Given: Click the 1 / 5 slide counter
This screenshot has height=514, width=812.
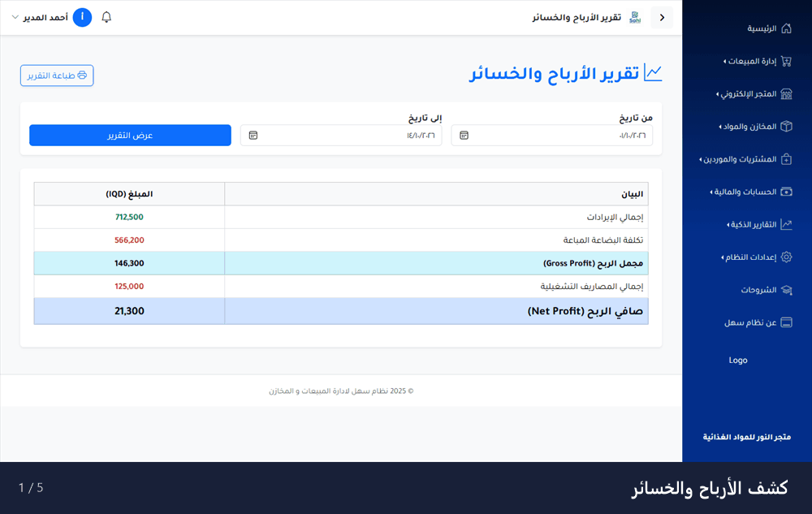Looking at the screenshot, I should point(31,488).
